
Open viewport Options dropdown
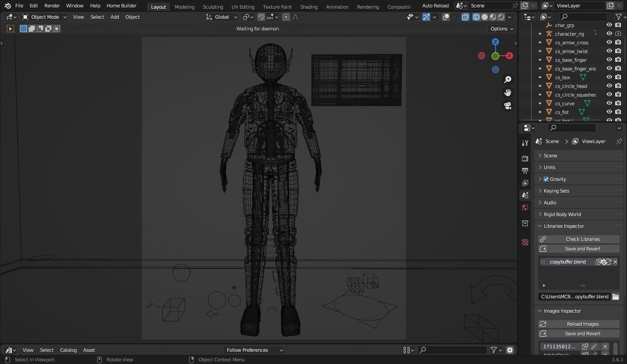(502, 29)
